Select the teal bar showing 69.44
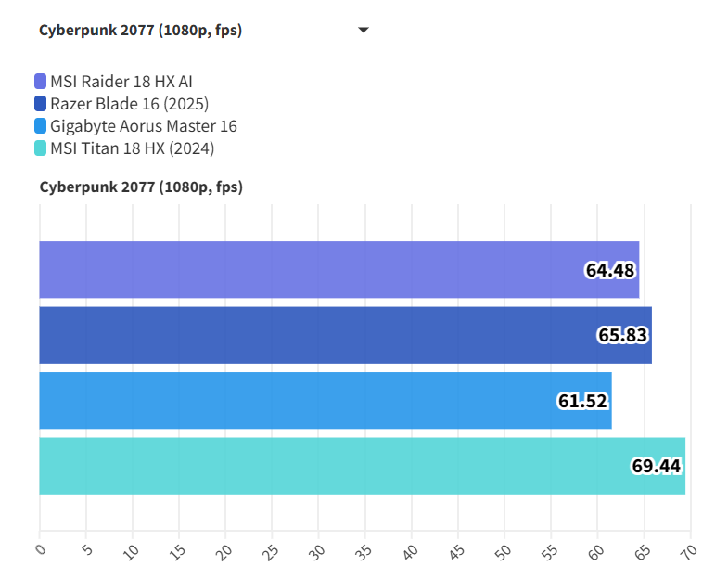This screenshot has width=728, height=579. pyautogui.click(x=362, y=466)
